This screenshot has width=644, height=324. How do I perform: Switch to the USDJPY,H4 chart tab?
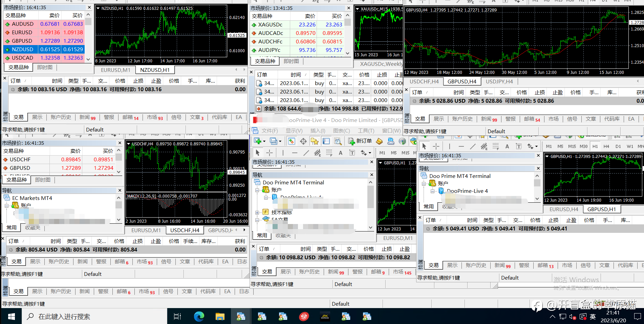click(x=499, y=81)
